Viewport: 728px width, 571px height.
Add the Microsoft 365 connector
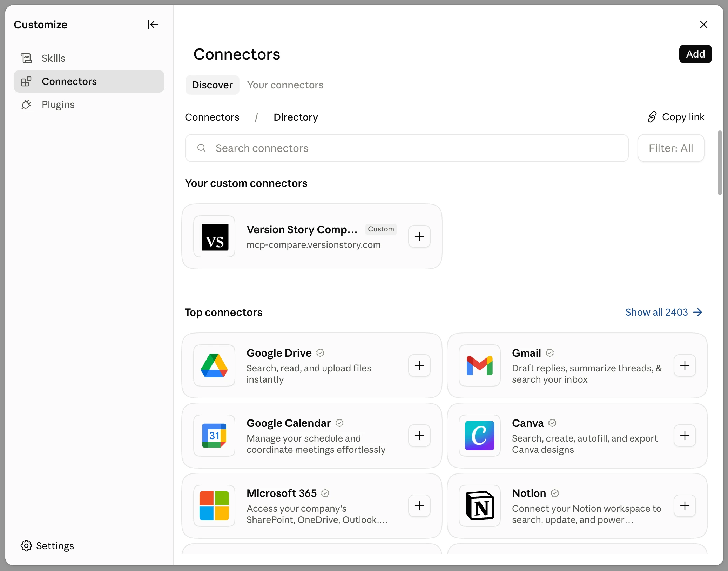click(419, 506)
